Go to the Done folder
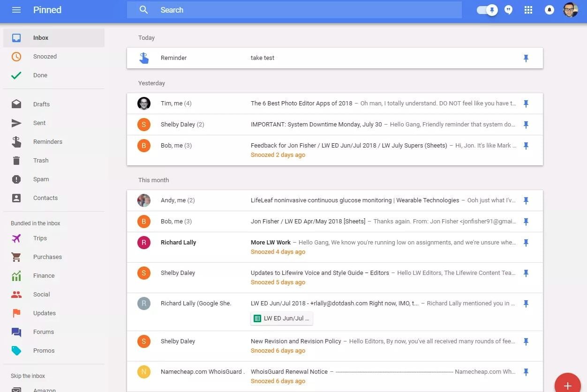This screenshot has height=392, width=587. (x=40, y=75)
